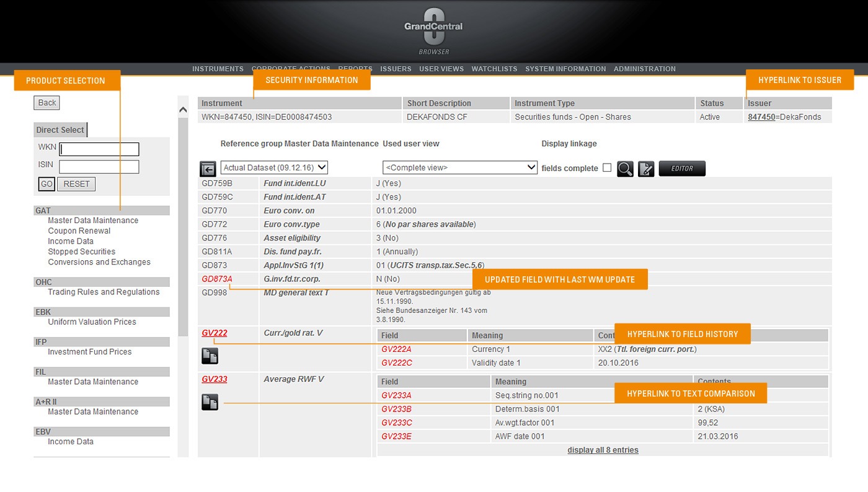Select Master Data Maintenance under GAT

click(x=93, y=221)
